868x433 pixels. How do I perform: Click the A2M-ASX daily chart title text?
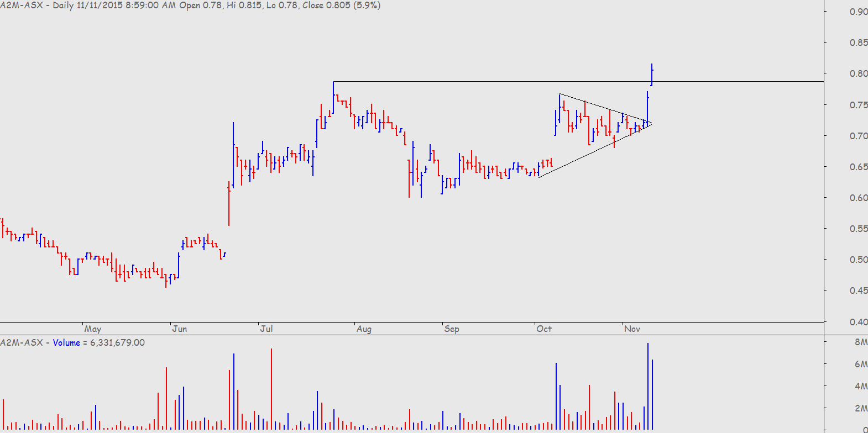pos(190,5)
